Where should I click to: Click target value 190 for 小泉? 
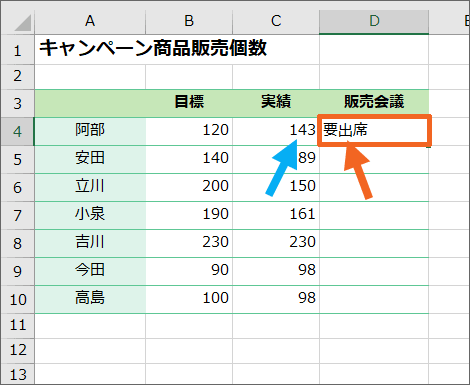[189, 215]
